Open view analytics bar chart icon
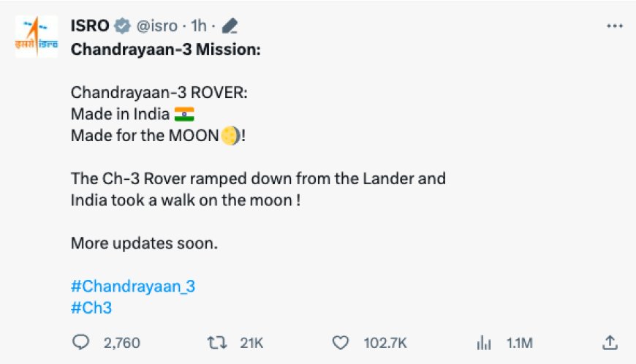This screenshot has width=636, height=364. (x=483, y=343)
